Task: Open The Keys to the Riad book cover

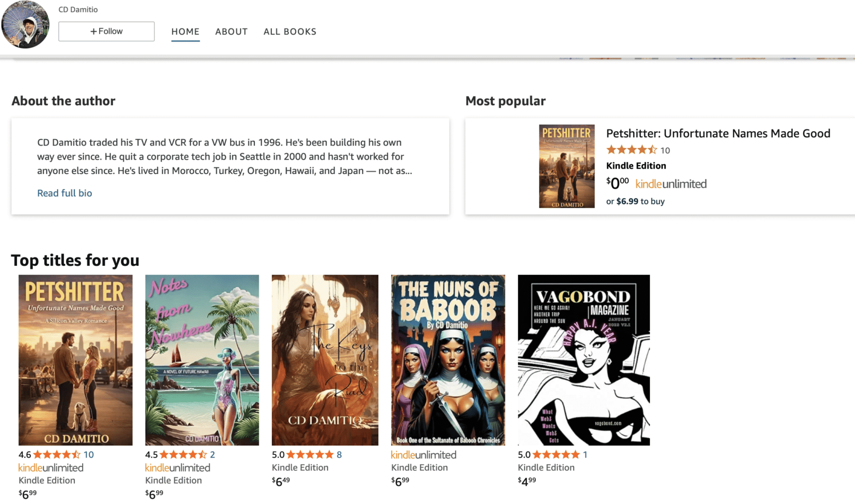Action: [325, 360]
